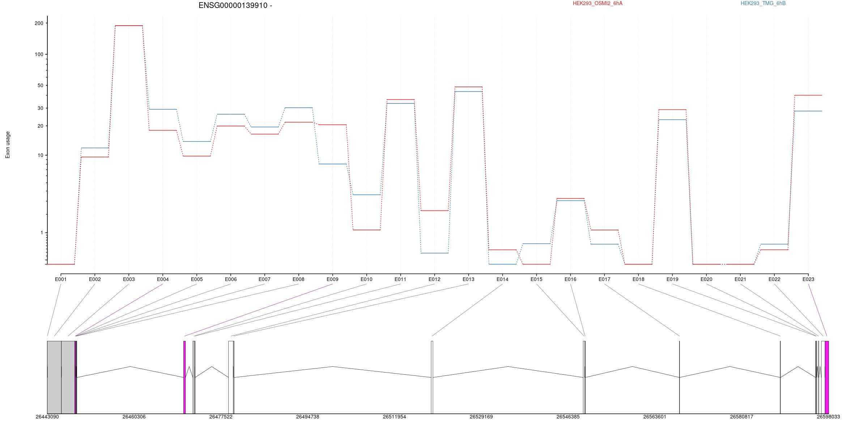Click genomic coordinate 26529169

coord(481,417)
